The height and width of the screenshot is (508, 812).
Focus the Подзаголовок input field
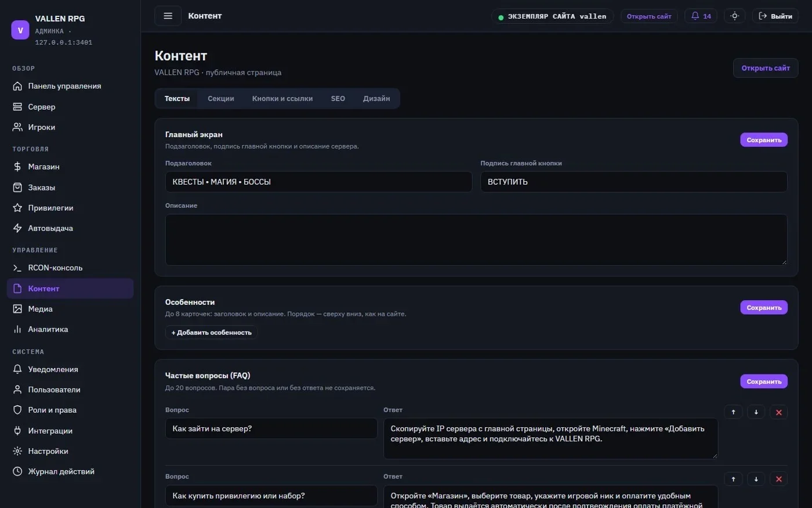coord(318,182)
